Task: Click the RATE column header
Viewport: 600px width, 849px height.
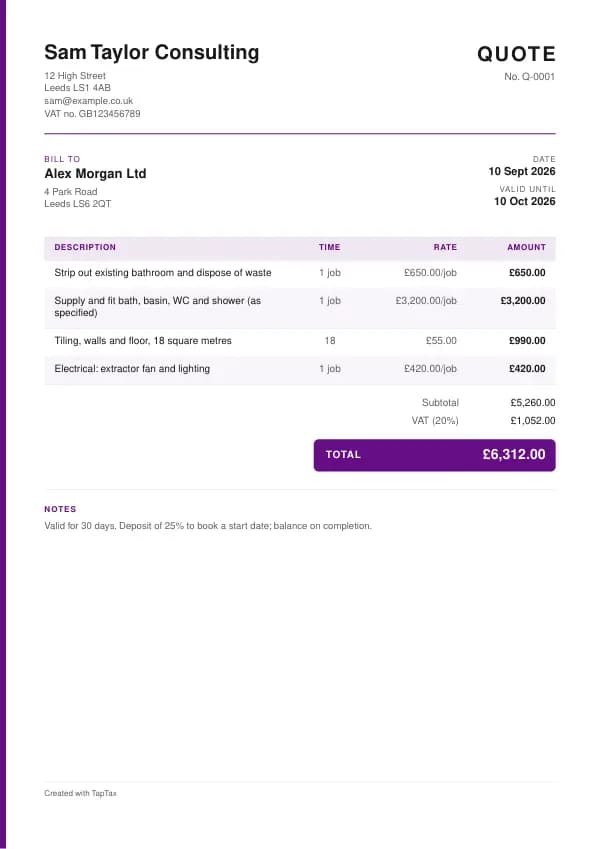Action: [445, 247]
